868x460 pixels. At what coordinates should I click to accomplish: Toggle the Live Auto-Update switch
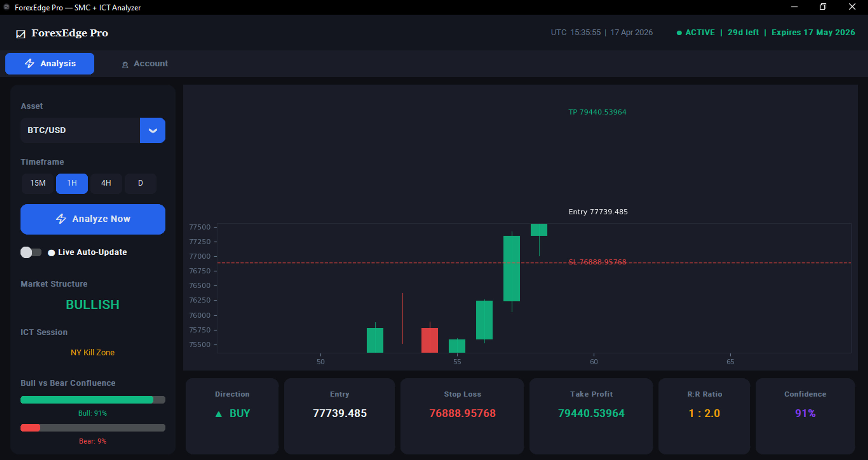pos(31,252)
